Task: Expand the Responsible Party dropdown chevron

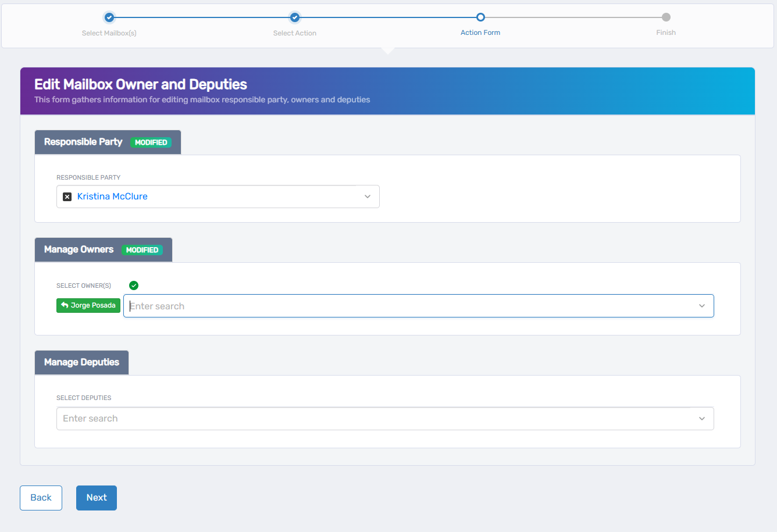Action: pyautogui.click(x=368, y=197)
